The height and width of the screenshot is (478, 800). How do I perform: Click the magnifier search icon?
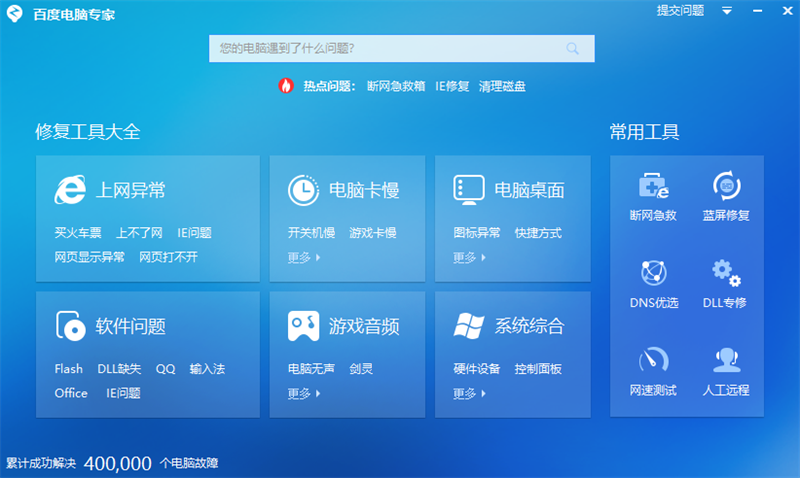coord(573,48)
